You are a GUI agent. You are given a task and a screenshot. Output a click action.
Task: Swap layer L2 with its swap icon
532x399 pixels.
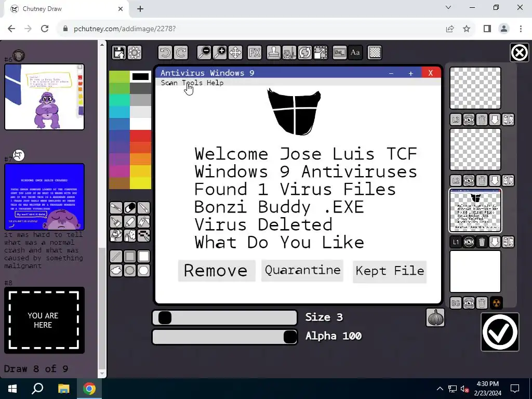point(508,180)
